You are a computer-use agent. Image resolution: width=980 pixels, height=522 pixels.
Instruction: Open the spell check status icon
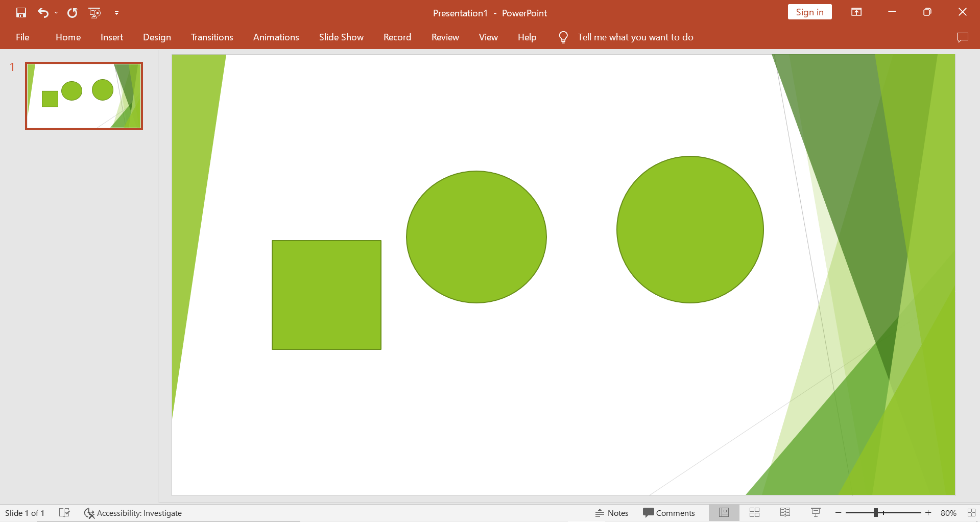coord(64,513)
